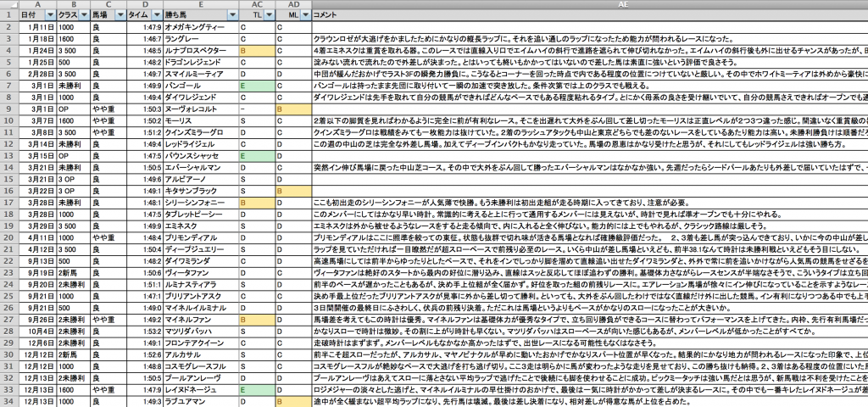Select row 25 header number
The width and height of the screenshot is (868, 407).
point(9,296)
